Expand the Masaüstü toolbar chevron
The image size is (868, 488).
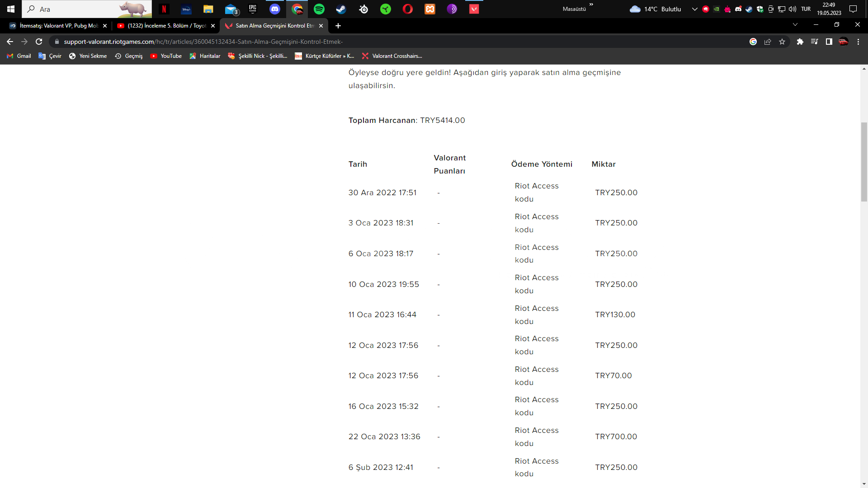point(591,5)
